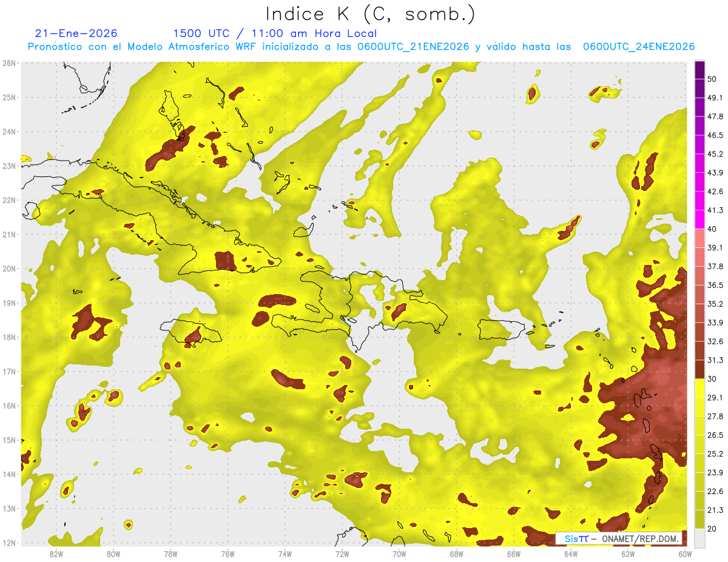Click the 'SisTT - ONAMET/REP.DOM.' credit label

(619, 538)
